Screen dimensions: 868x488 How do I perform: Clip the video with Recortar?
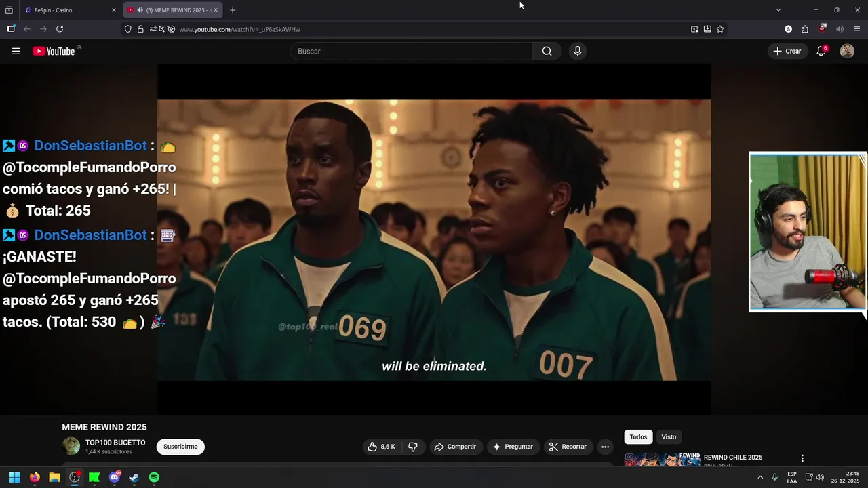(568, 447)
